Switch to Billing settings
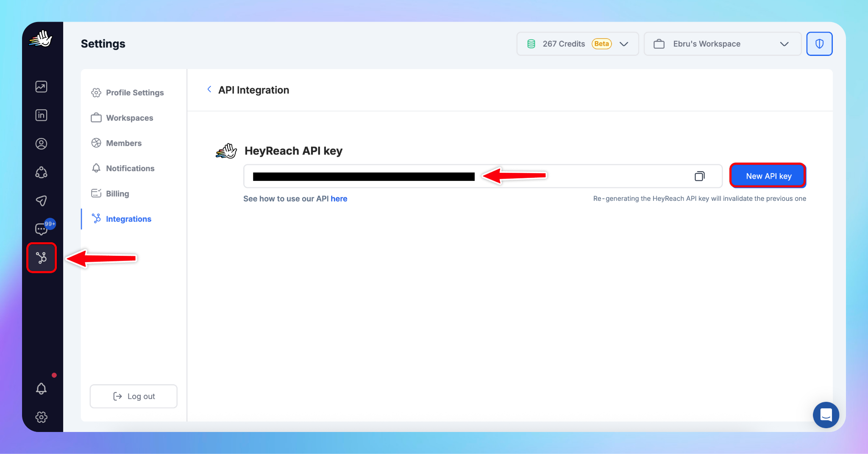The image size is (868, 454). pos(110,194)
